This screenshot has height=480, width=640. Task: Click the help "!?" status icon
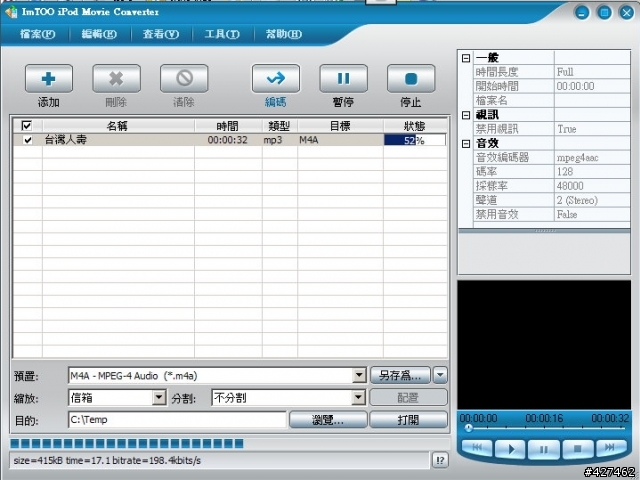coord(440,460)
